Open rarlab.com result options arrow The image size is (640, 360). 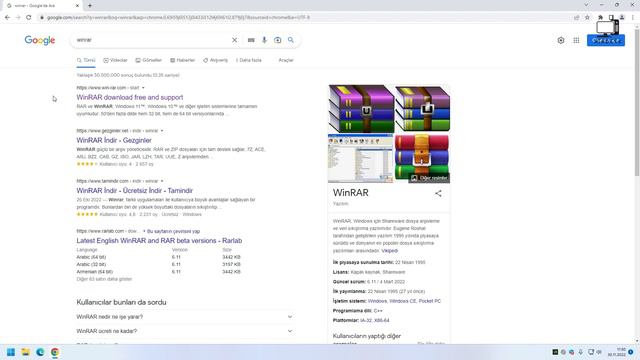pyautogui.click(x=144, y=231)
